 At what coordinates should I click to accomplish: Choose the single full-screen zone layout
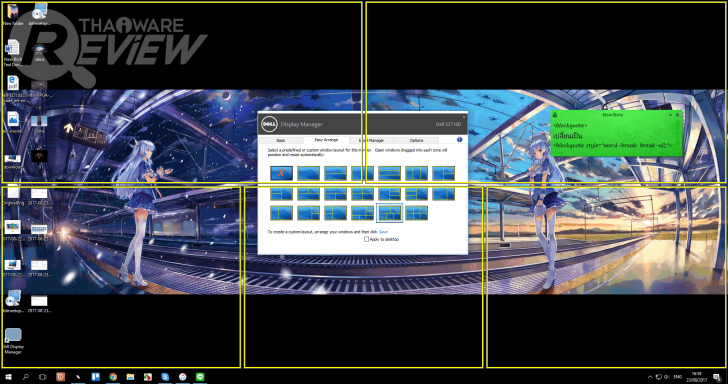[x=309, y=173]
